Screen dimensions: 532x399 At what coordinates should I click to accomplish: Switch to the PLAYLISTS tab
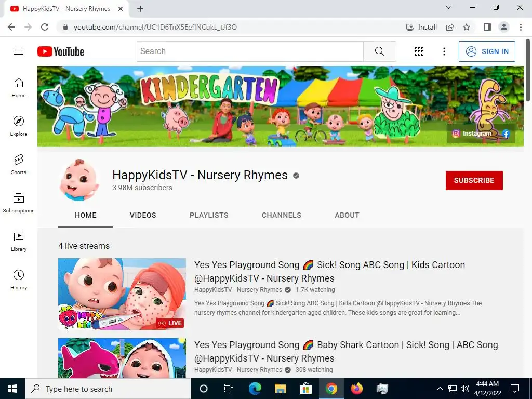pos(209,215)
